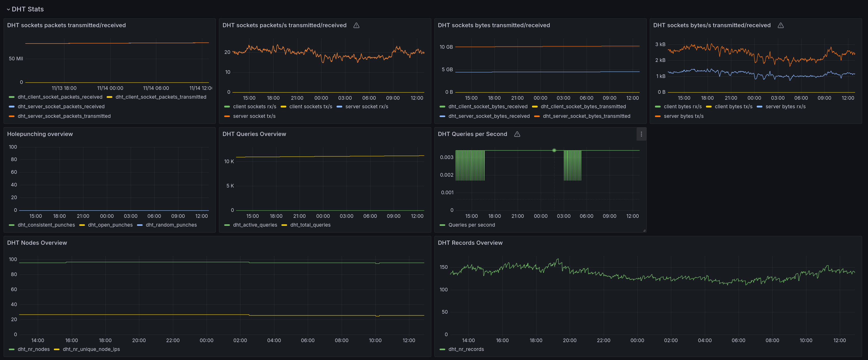Toggle client sockets tx/s series
Viewport: 868px width, 360px height.
pyautogui.click(x=310, y=106)
